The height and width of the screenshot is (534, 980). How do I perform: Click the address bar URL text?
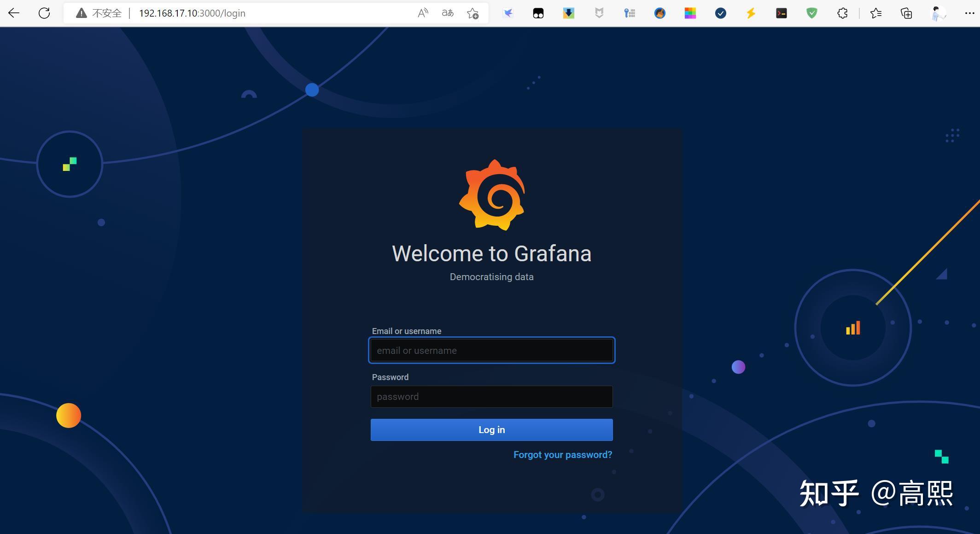click(x=192, y=13)
